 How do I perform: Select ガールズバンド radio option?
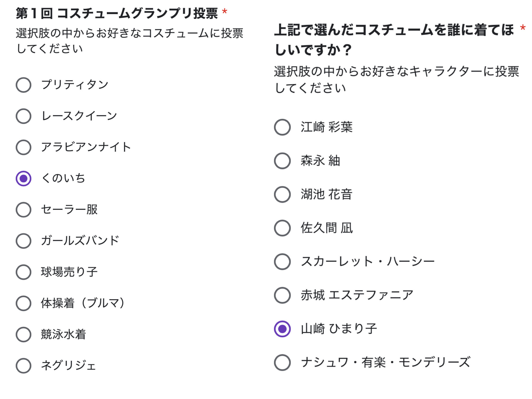(x=24, y=241)
